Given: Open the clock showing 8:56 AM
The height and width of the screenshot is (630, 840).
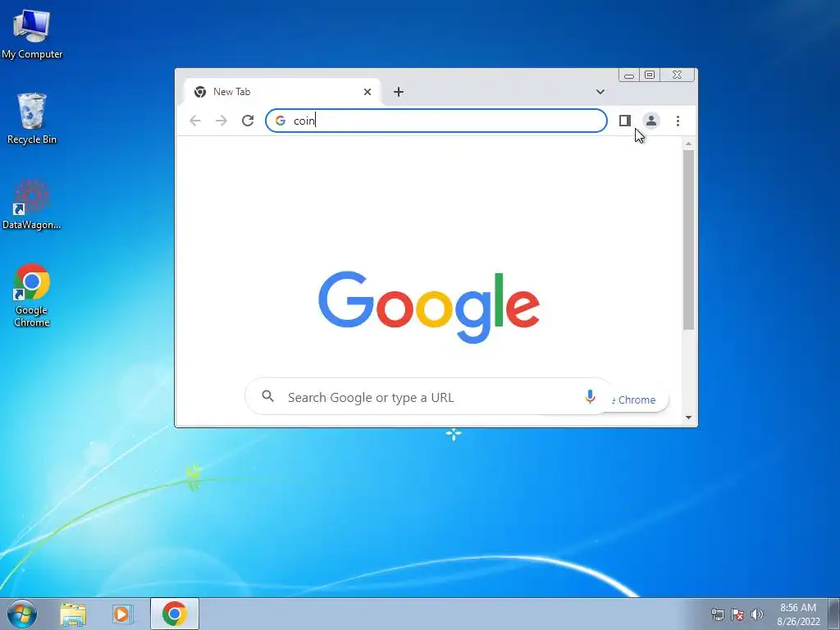Looking at the screenshot, I should tap(798, 614).
